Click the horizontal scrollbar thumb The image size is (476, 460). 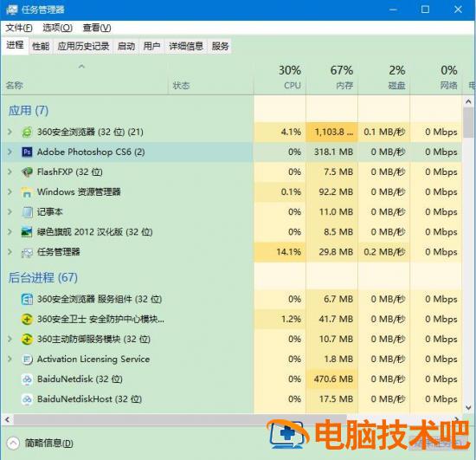180,420
